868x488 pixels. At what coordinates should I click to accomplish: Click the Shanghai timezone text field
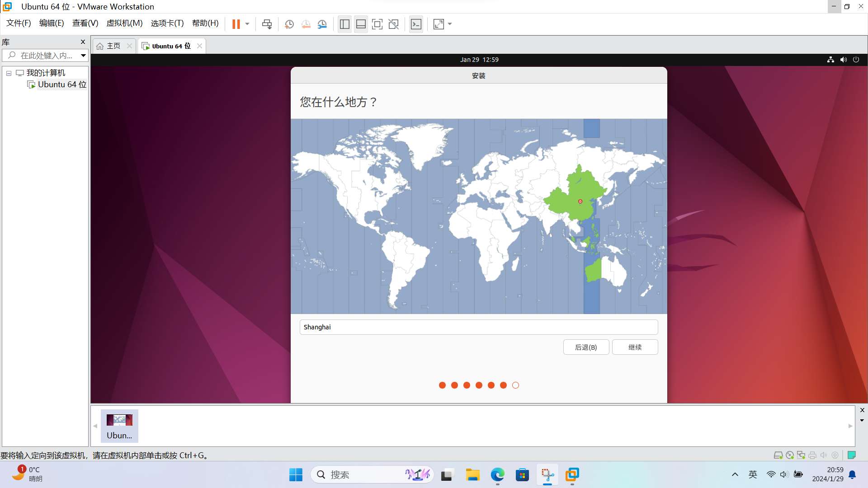click(x=478, y=327)
